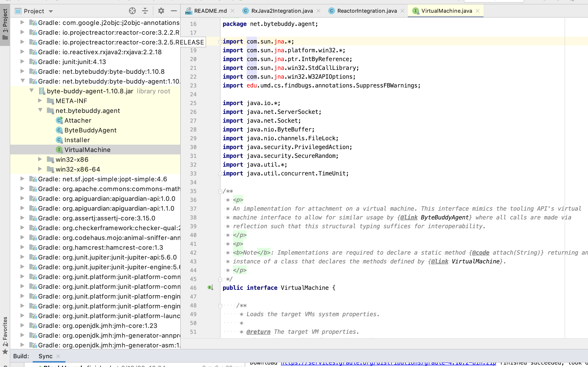Click the Collapse All icon in Project panel
The width and height of the screenshot is (588, 367).
[x=145, y=11]
